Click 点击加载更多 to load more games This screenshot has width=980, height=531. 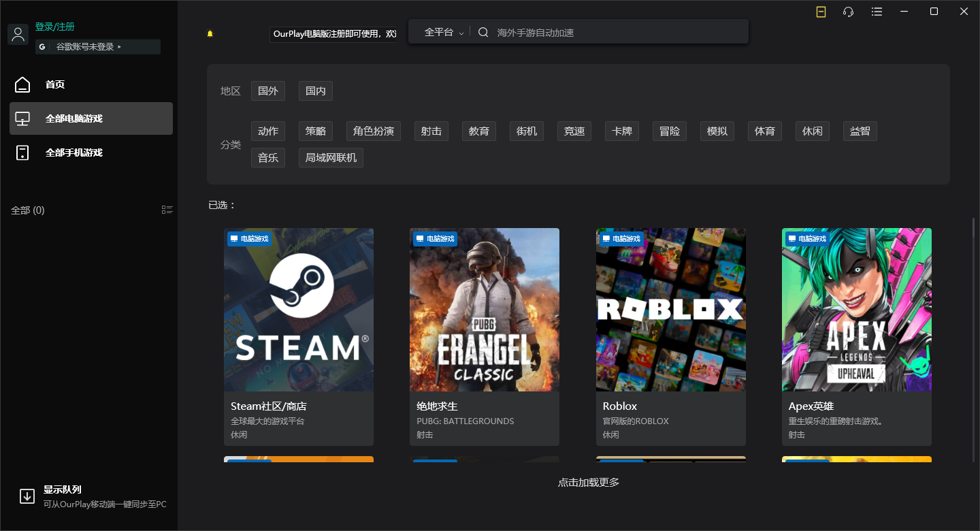click(x=589, y=482)
